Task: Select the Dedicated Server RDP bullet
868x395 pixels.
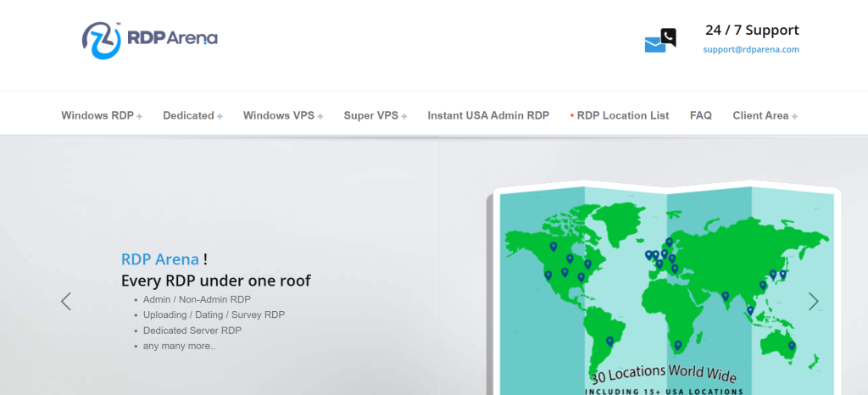Action: (192, 331)
